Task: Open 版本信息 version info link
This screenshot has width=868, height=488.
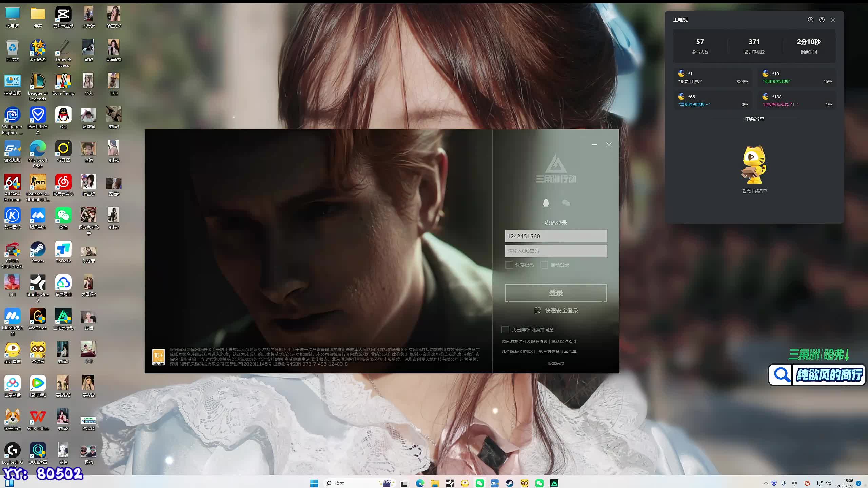Action: point(556,363)
